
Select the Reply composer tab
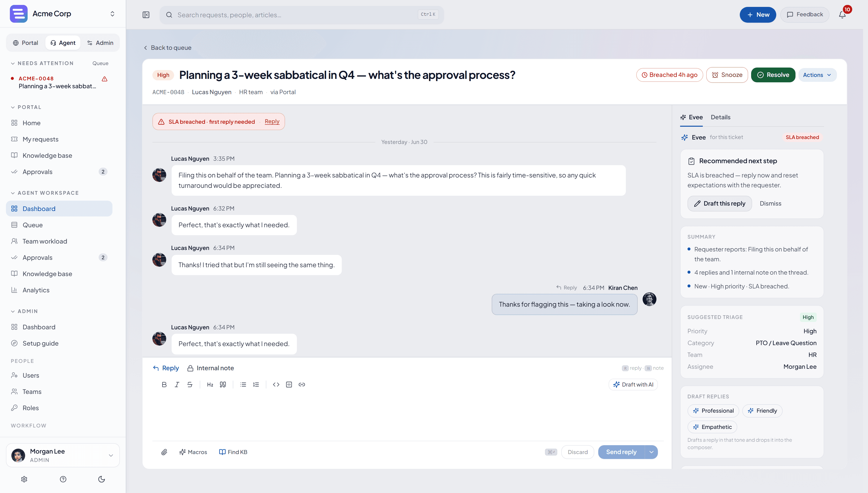tap(166, 368)
